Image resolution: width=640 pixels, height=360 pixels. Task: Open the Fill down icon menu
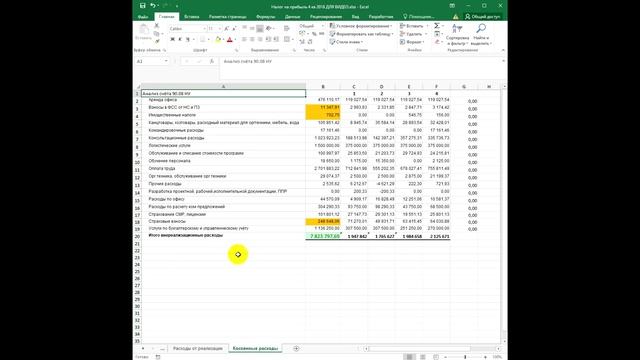(437, 34)
